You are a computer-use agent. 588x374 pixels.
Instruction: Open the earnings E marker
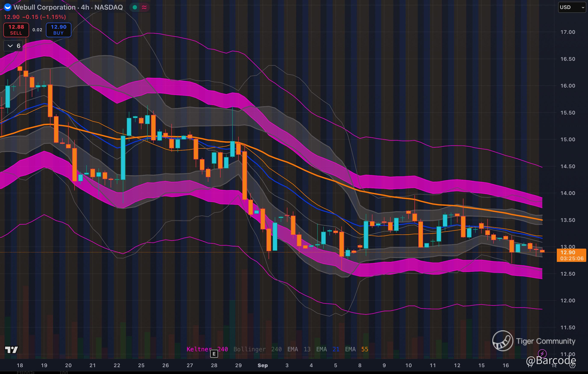(x=214, y=353)
